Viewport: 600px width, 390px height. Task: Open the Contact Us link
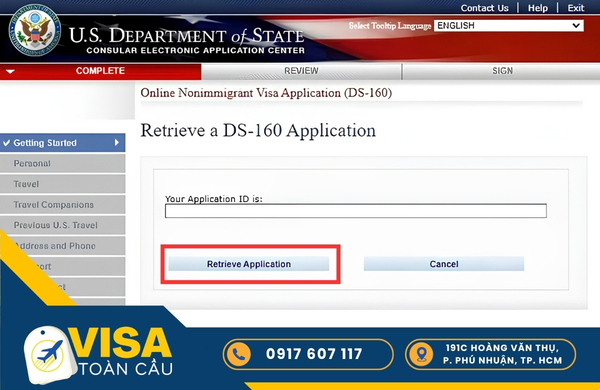(x=484, y=8)
